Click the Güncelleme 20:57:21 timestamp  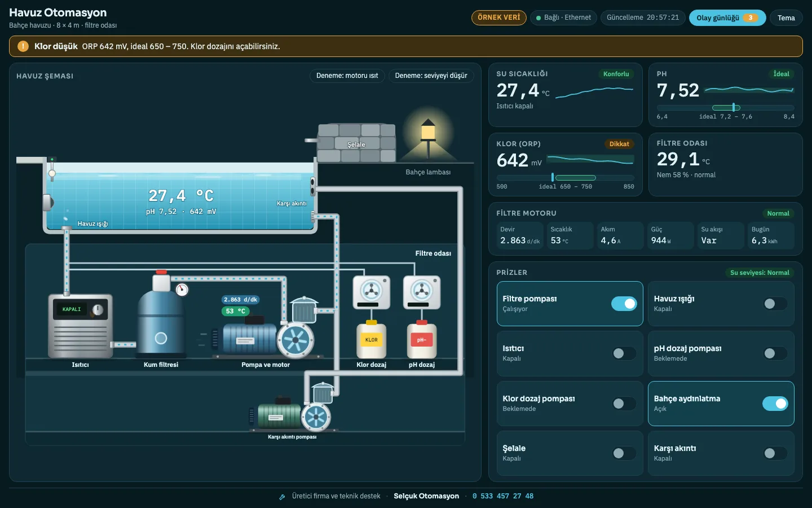click(x=643, y=17)
